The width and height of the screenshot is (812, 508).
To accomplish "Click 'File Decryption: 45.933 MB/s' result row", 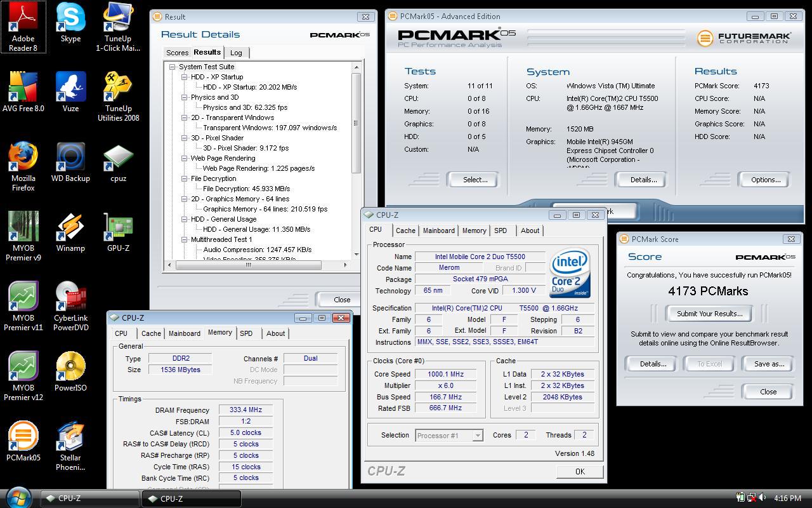I will pyautogui.click(x=246, y=189).
